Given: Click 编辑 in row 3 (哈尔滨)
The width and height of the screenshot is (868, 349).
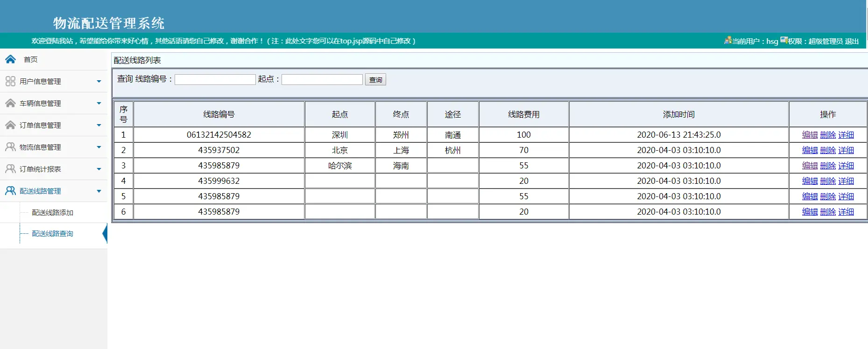Looking at the screenshot, I should pos(810,166).
